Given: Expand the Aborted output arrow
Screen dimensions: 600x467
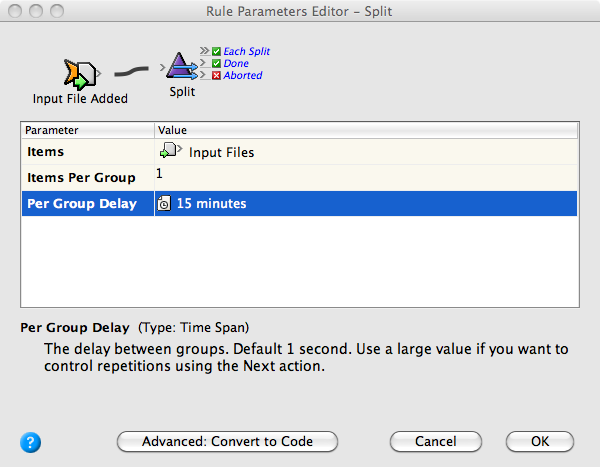Looking at the screenshot, I should pyautogui.click(x=204, y=75).
